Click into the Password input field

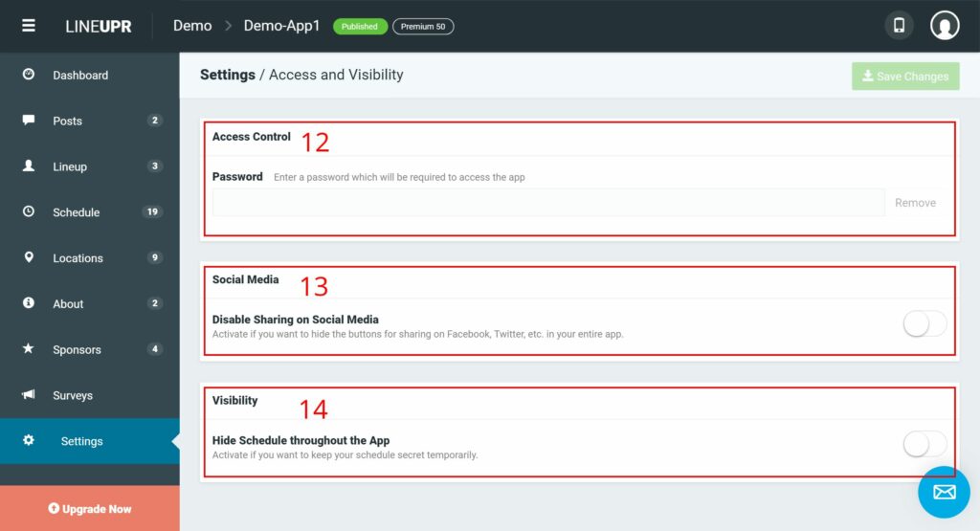(548, 203)
